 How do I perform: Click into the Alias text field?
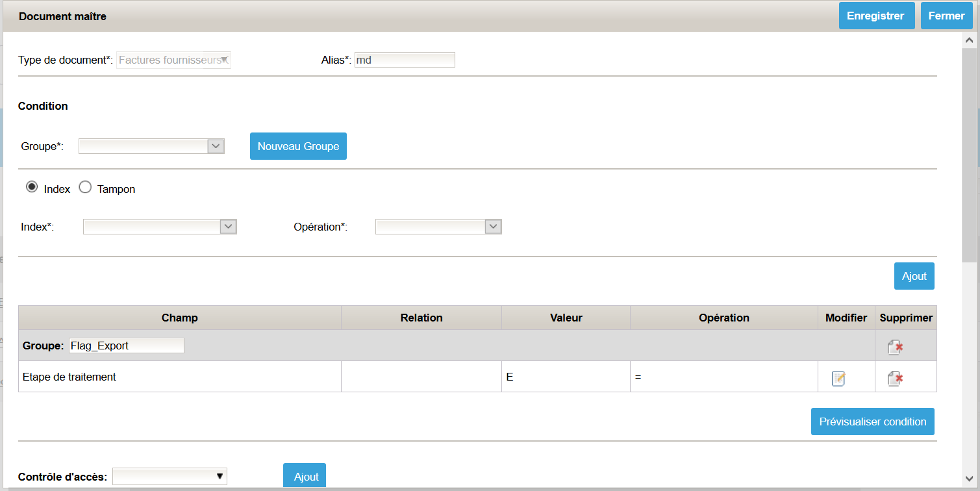405,60
